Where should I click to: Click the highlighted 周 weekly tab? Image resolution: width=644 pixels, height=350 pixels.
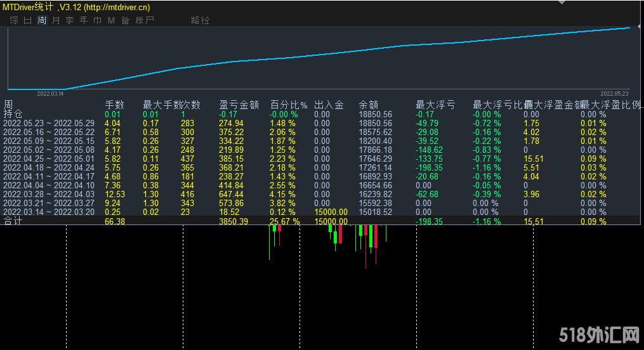[42, 20]
